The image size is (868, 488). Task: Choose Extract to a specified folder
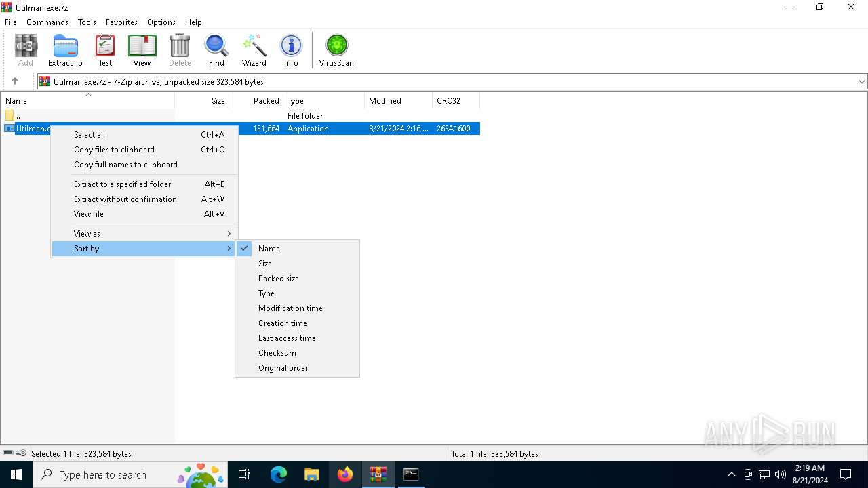coord(144,184)
